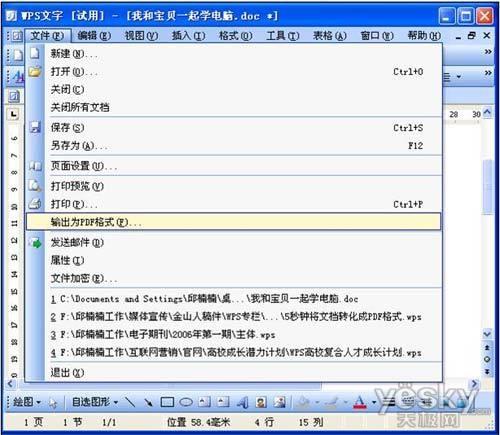Screen dimensions: 500x435
Task: Click the New document icon in File menu
Action: pos(35,53)
